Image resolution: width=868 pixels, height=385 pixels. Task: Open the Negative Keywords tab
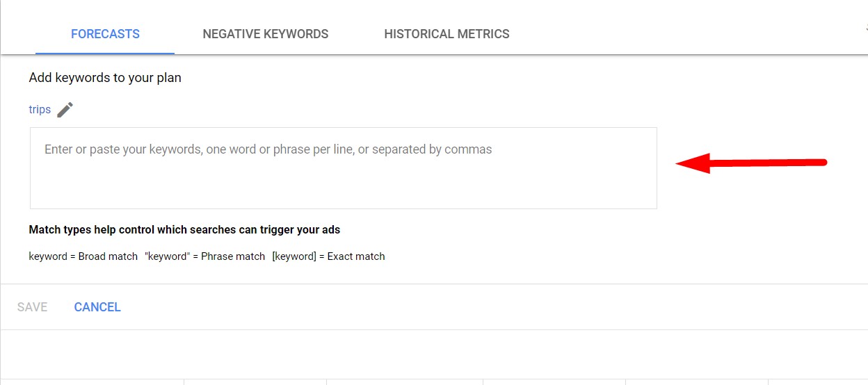click(x=266, y=34)
